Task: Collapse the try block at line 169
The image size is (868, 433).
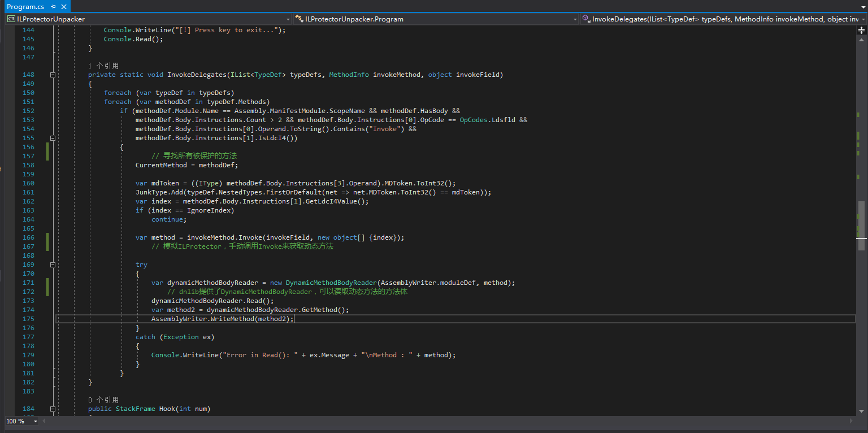Action: coord(53,265)
